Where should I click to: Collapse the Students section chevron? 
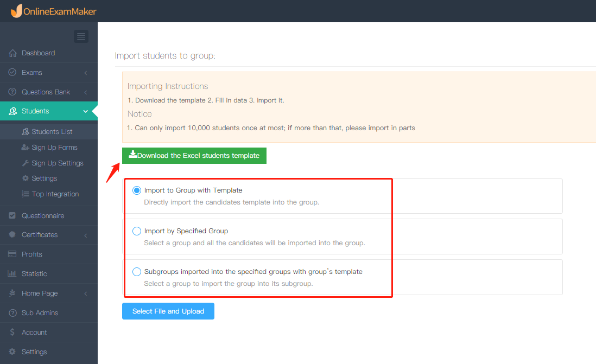coord(85,111)
